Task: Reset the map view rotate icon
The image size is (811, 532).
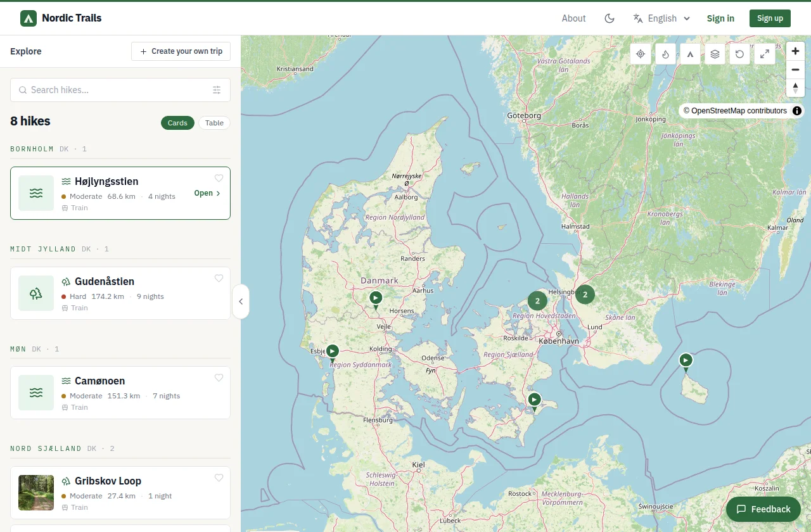Action: point(739,54)
